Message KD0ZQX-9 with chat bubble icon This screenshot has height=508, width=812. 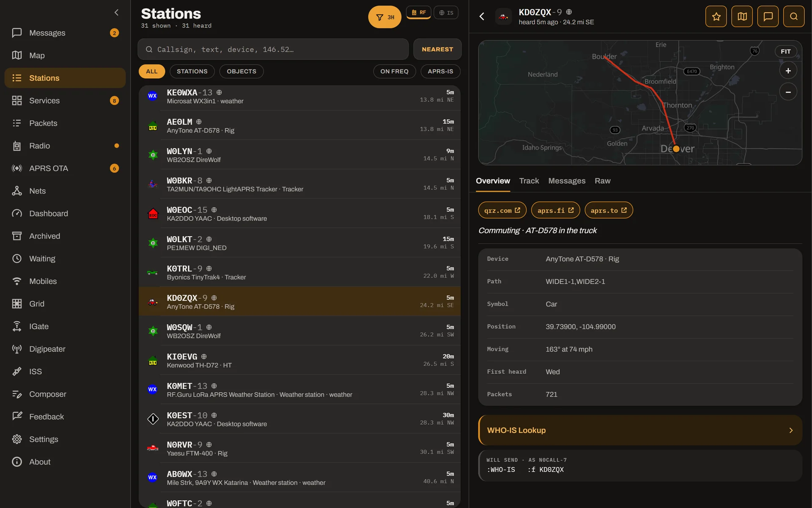click(768, 17)
